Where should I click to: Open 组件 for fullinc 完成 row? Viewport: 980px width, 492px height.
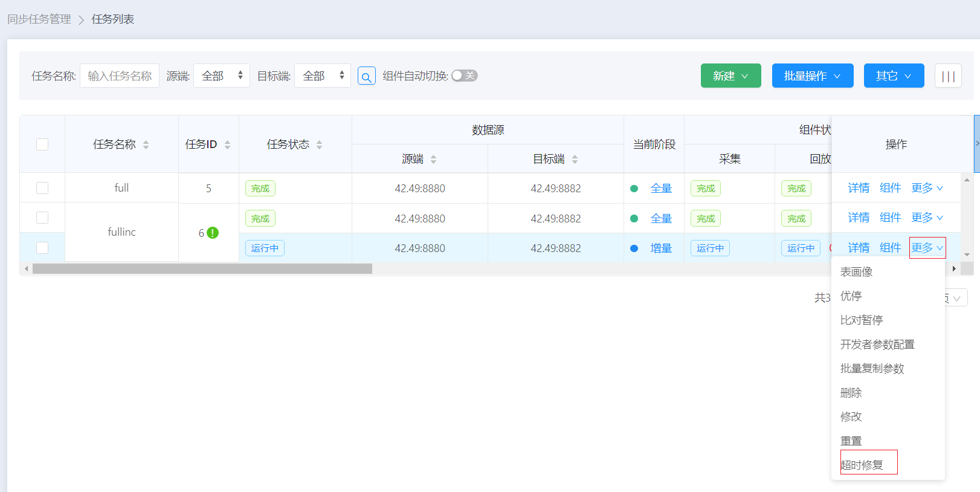point(890,218)
